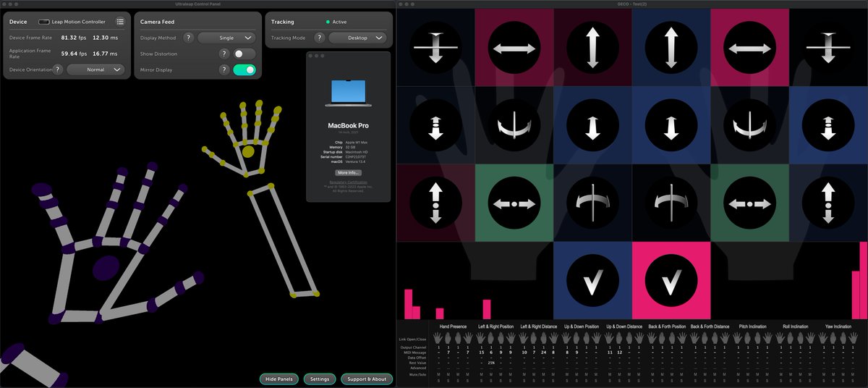Toggle the Show Distortion switch

point(244,54)
